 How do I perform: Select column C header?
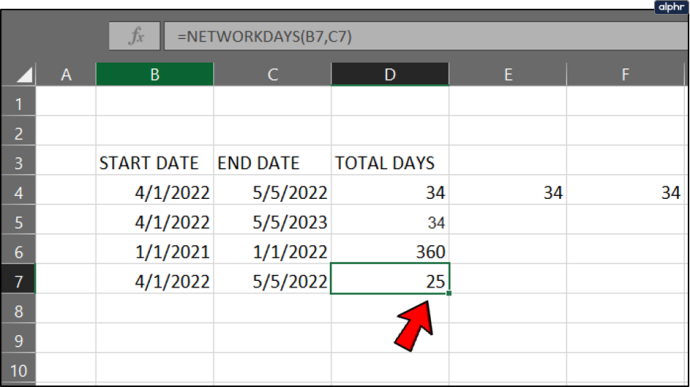click(x=272, y=74)
